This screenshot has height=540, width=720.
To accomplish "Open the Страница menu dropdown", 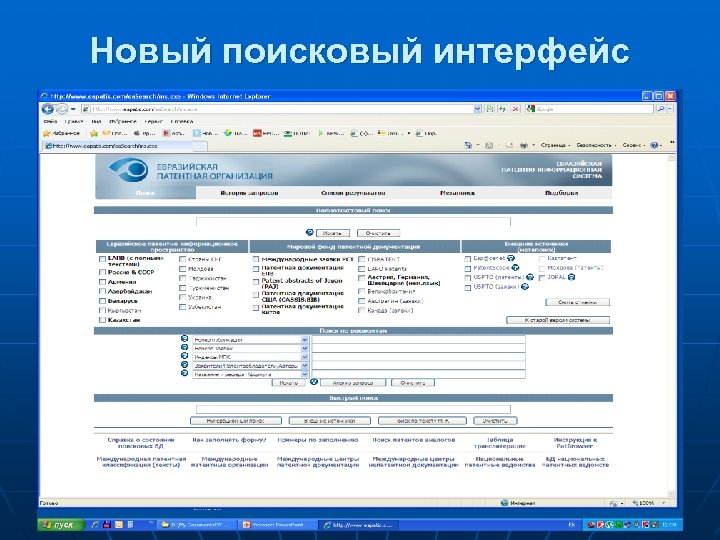I will 555,145.
